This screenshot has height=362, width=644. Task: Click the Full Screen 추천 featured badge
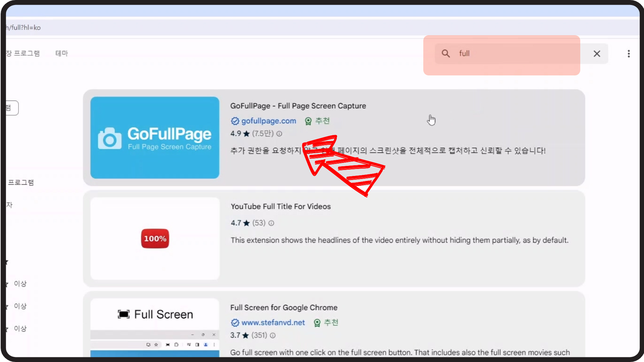[326, 323]
